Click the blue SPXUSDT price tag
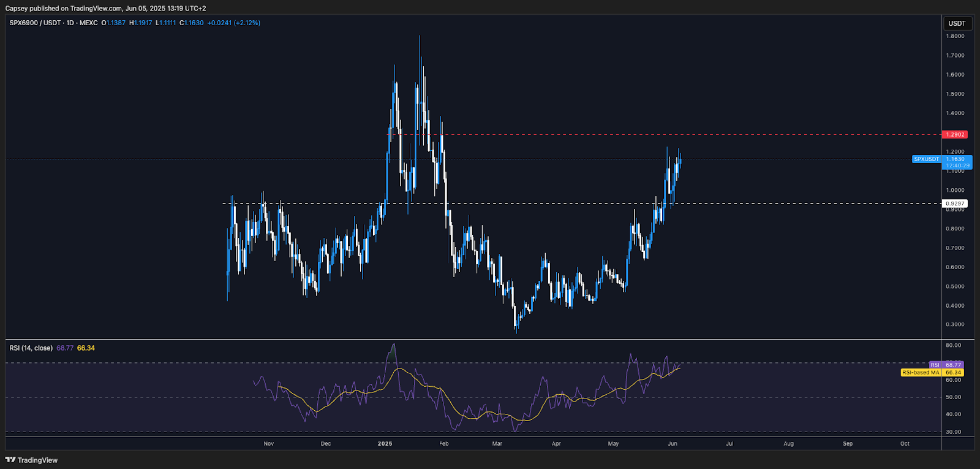This screenshot has width=980, height=469. tap(926, 159)
